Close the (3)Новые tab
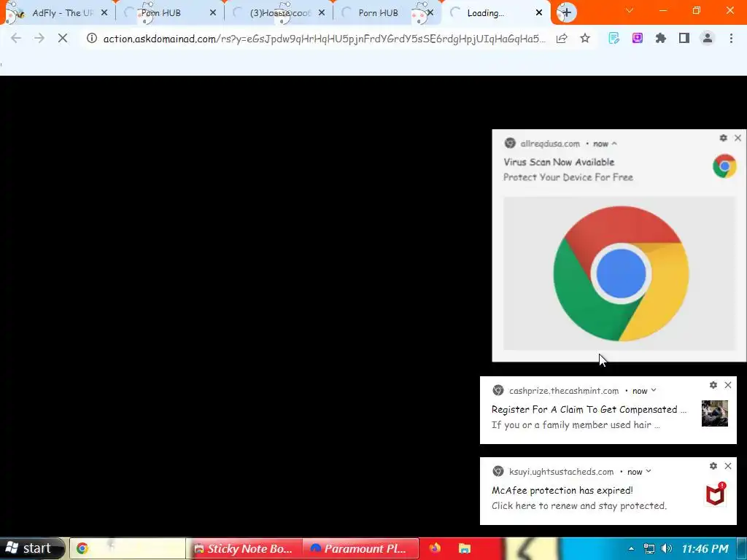The width and height of the screenshot is (747, 560). pos(322,13)
